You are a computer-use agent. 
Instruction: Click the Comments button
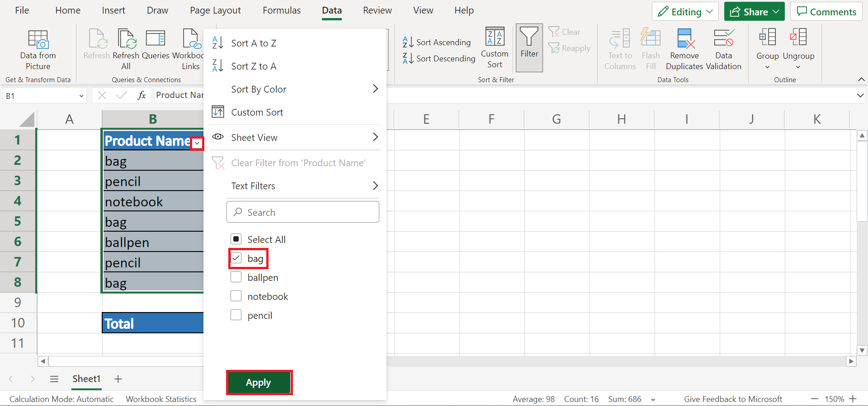pyautogui.click(x=826, y=12)
